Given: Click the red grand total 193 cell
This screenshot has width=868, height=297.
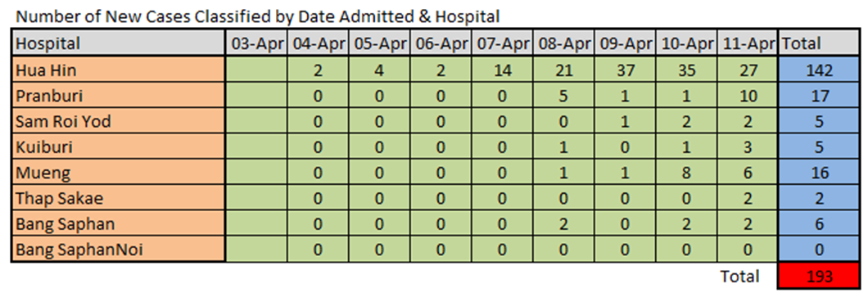Looking at the screenshot, I should click(820, 276).
